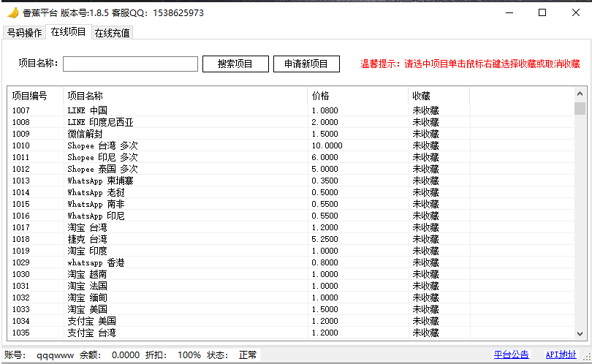Sort by 项目名称 column header
592x364 pixels.
tap(186, 96)
